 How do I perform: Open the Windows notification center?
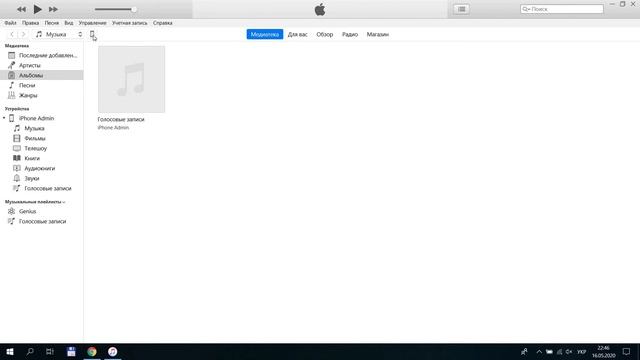tap(627, 351)
